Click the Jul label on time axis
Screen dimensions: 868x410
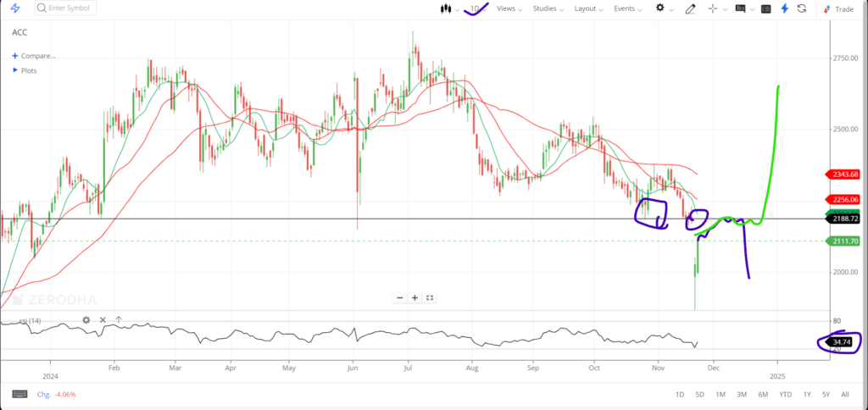[x=408, y=367]
